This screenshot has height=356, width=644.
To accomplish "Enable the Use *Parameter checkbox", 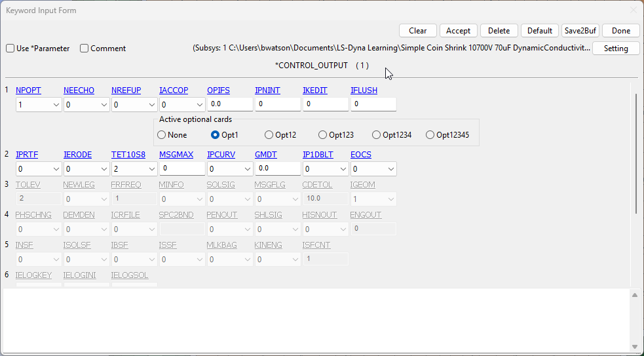I will click(10, 49).
